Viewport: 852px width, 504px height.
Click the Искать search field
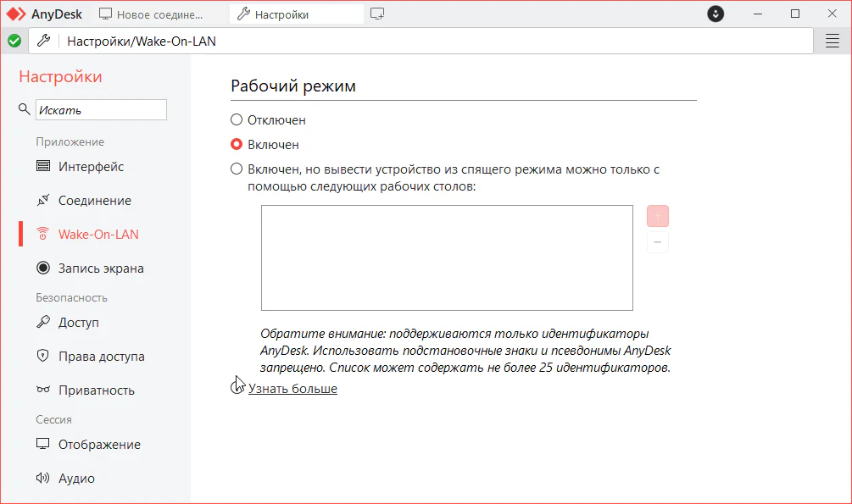click(101, 110)
